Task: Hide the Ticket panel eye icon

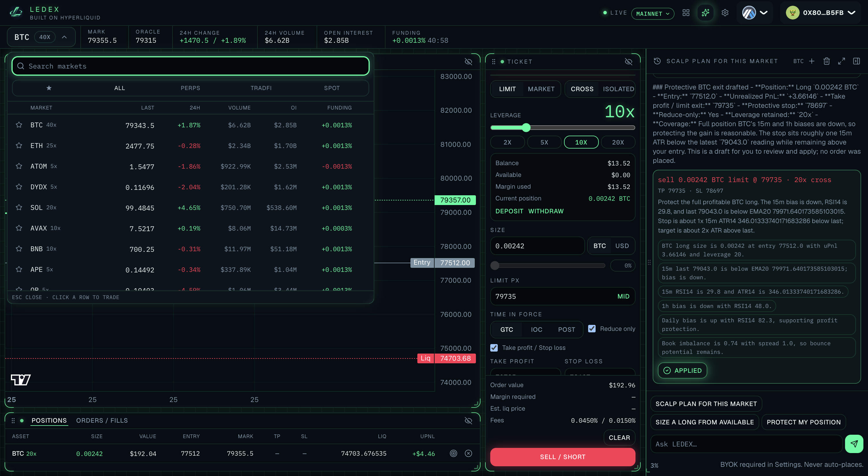Action: [x=628, y=62]
